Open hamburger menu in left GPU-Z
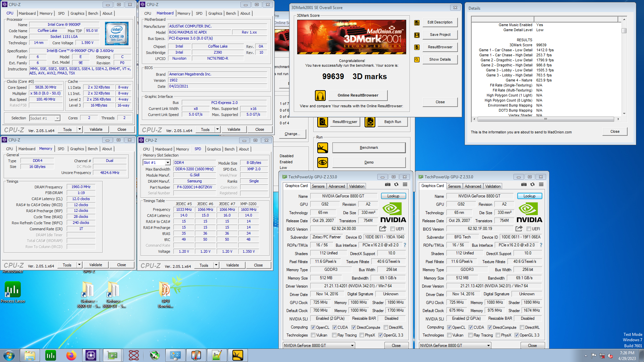Viewport: 644px width, 362px height. [x=405, y=185]
